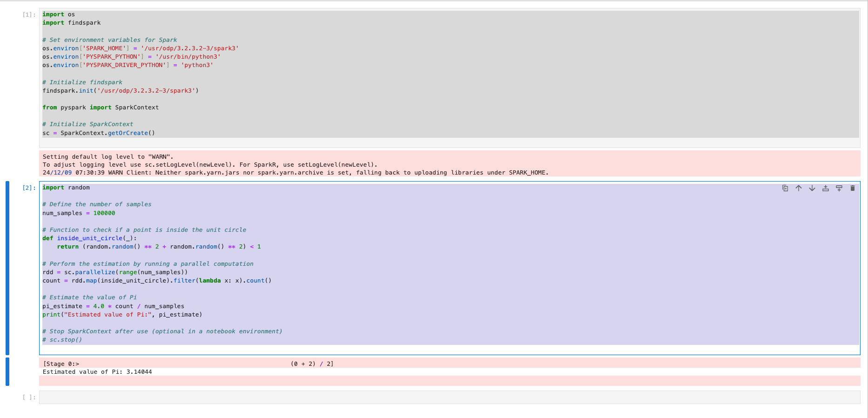Collapse cell 2 input using blue bar
The width and height of the screenshot is (868, 418).
7,268
